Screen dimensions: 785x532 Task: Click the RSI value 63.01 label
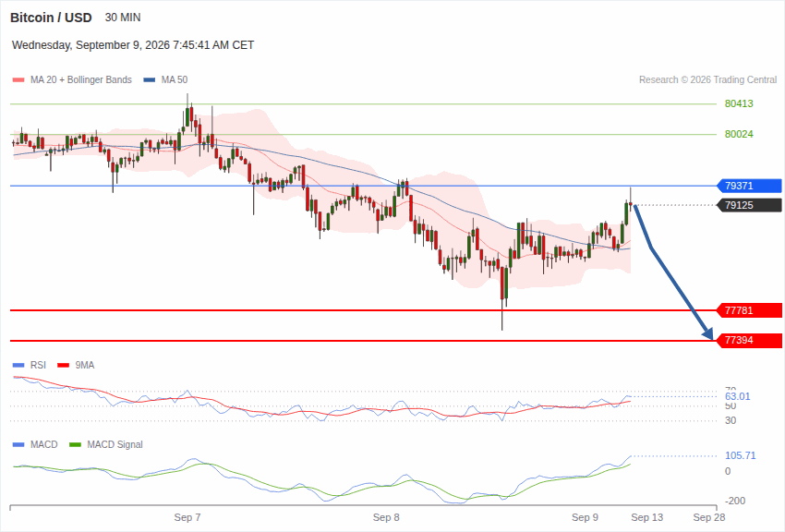coord(738,396)
